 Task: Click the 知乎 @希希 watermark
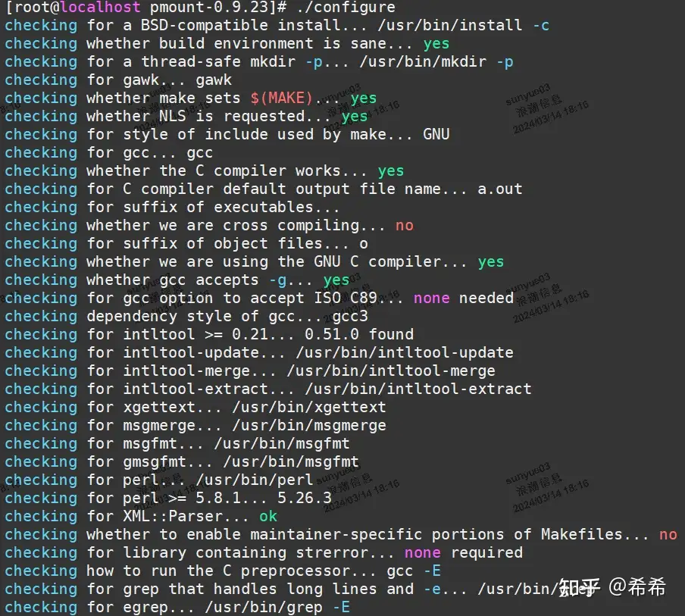[x=612, y=586]
